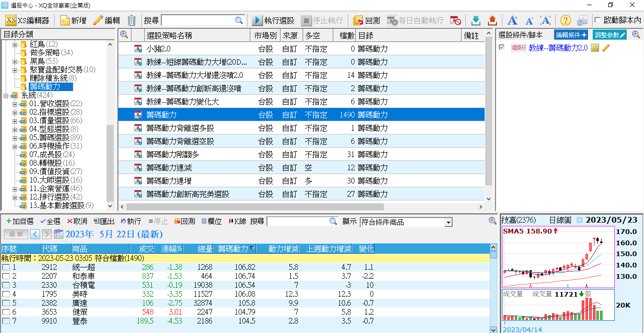The height and width of the screenshot is (333, 644).
Task: Open the yellow help question mark icon
Action: 565,20
